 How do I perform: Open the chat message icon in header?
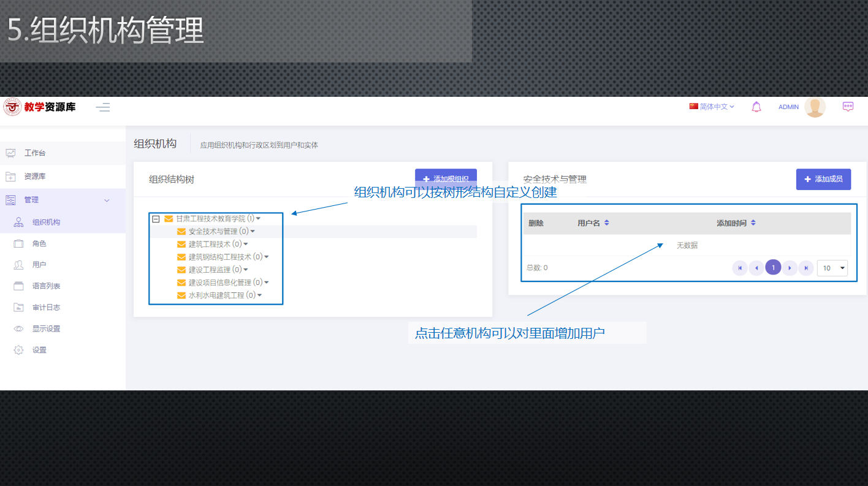(x=848, y=107)
